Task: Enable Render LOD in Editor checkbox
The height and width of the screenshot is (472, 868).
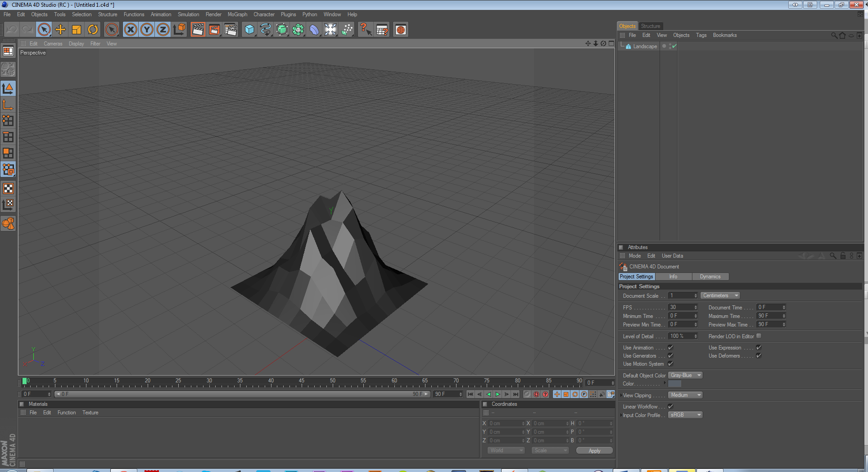Action: (759, 336)
